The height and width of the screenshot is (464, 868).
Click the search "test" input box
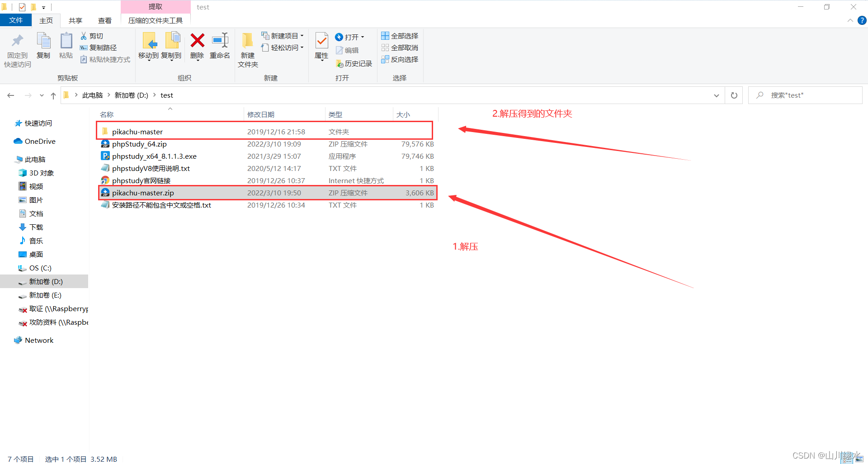(x=805, y=95)
